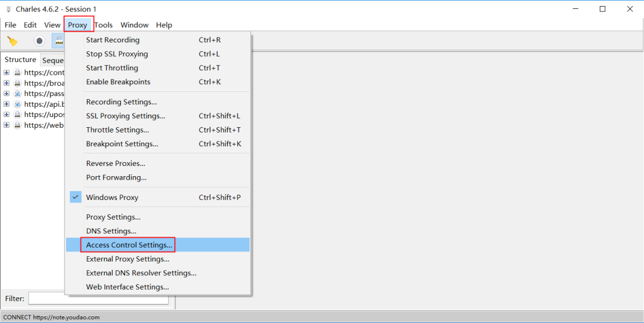Click the broom Clear Session icon

13,41
